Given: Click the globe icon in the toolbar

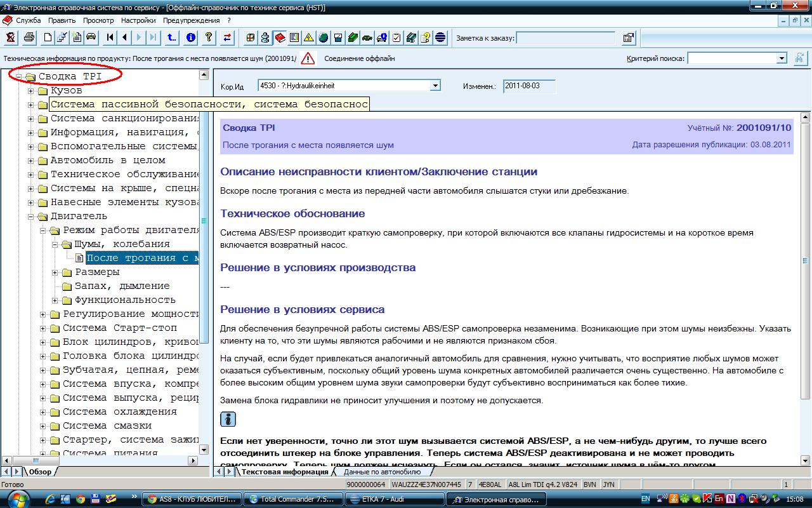Looking at the screenshot, I should [x=324, y=37].
